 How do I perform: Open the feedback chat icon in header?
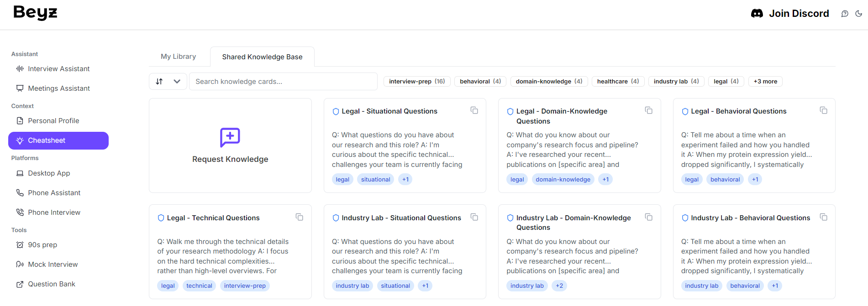pos(845,14)
